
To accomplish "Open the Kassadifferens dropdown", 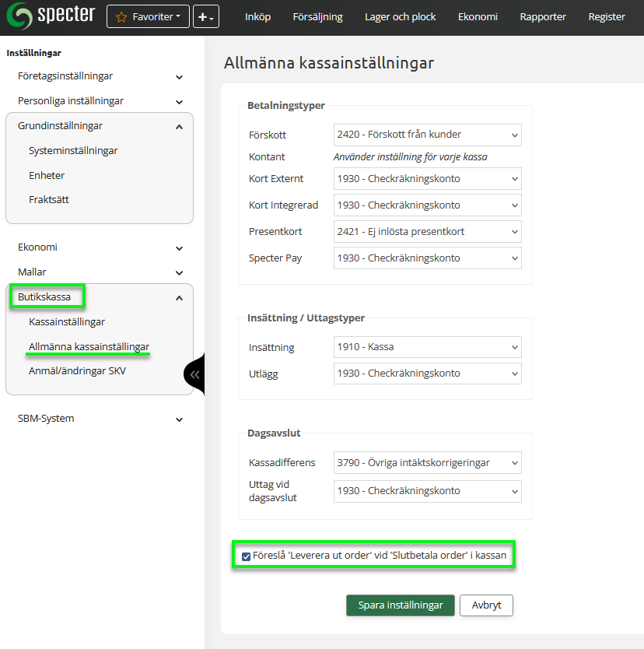I will 427,463.
